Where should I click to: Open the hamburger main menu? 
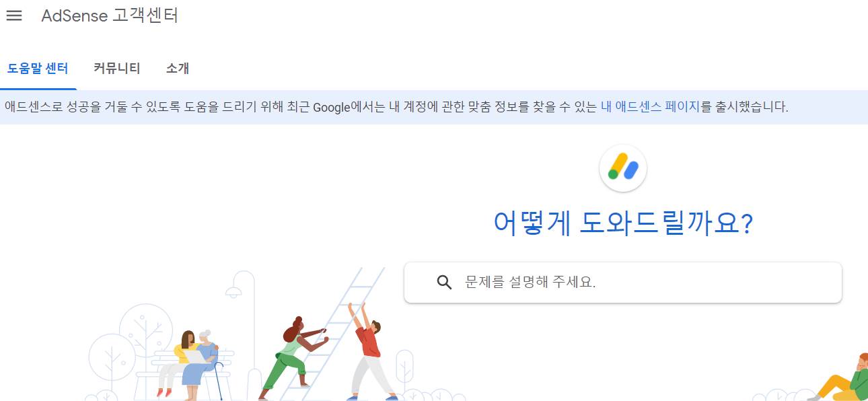click(14, 15)
